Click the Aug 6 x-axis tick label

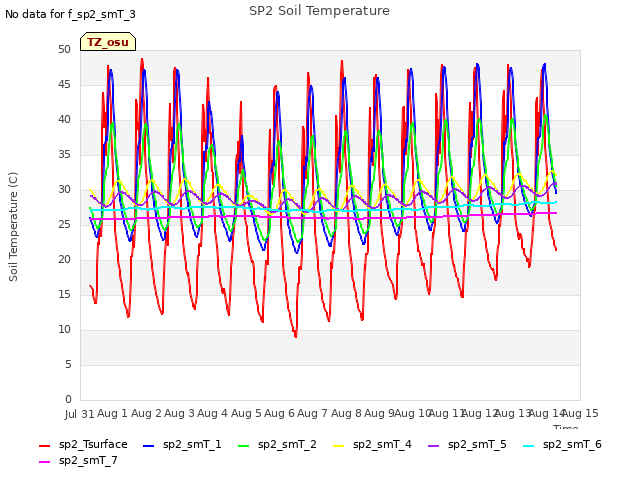[x=279, y=413]
